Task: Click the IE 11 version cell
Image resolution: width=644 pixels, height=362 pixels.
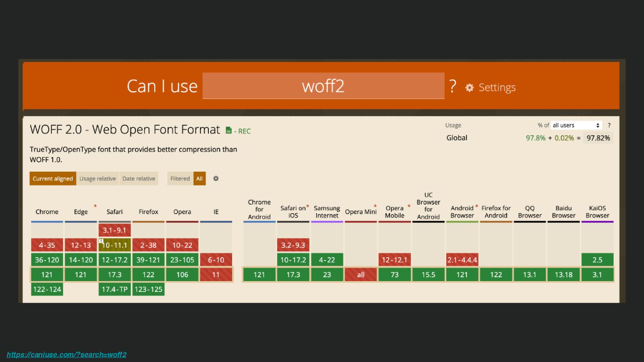Action: 216,274
